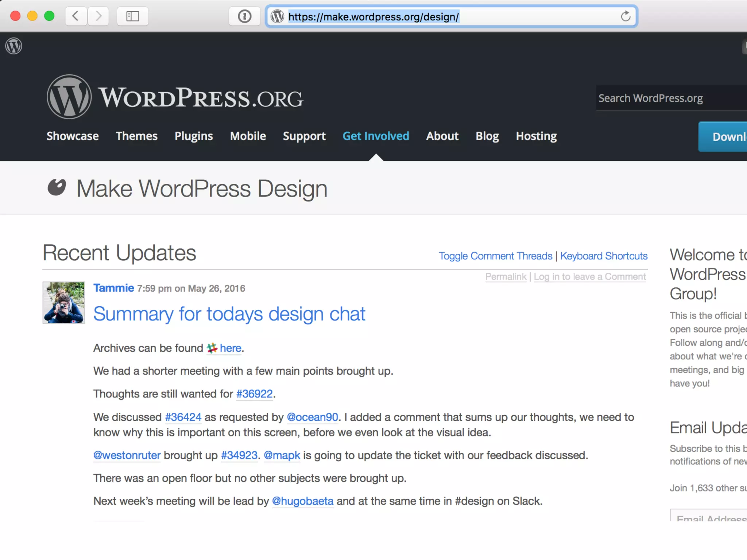Click the large WordPress.org header logo
Screen dimensions: 747x560
coord(69,97)
